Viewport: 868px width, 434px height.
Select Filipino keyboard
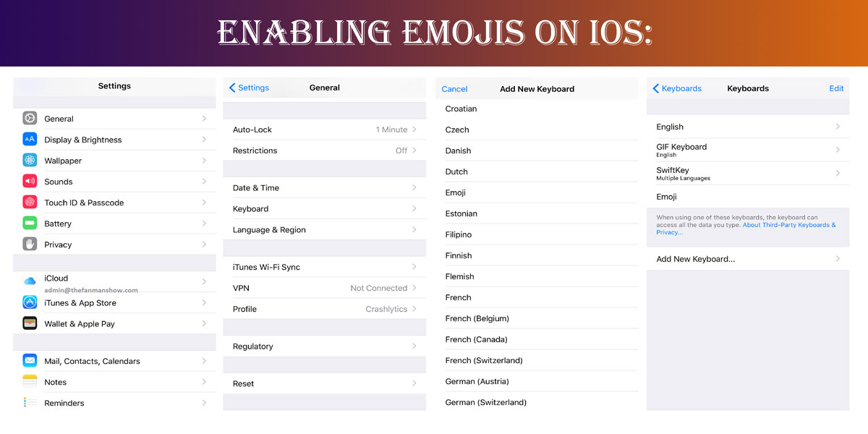(537, 234)
